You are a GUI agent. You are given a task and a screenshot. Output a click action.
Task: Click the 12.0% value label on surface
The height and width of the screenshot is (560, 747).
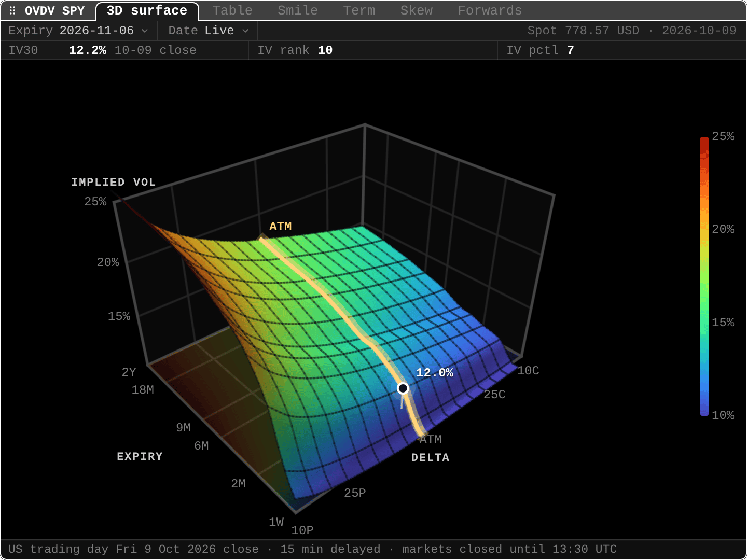[435, 373]
